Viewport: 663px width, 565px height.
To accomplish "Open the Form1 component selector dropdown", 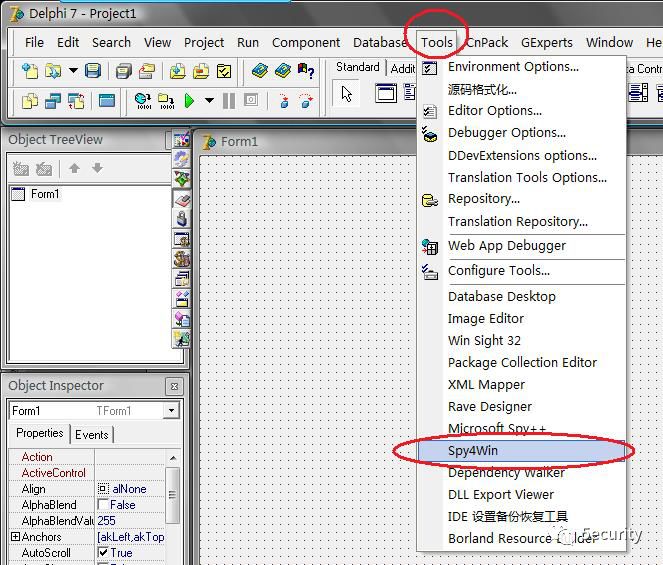I will point(171,410).
